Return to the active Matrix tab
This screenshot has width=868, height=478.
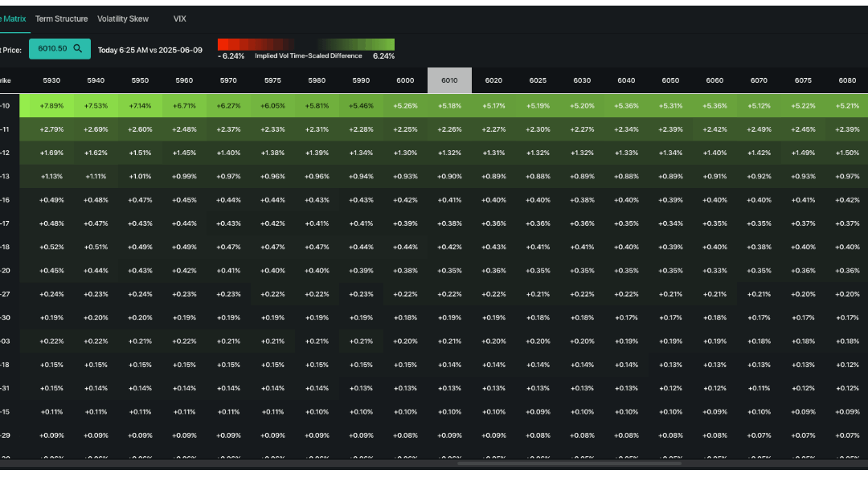(x=12, y=18)
